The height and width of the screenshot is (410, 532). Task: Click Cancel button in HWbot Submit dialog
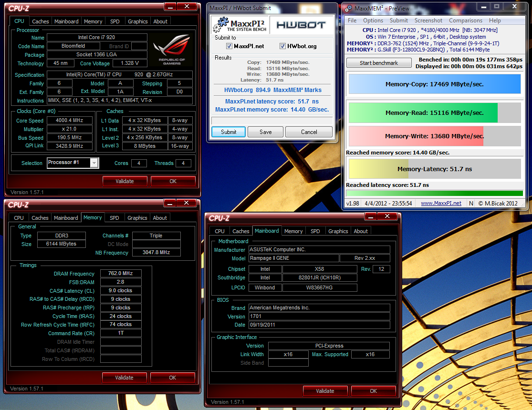coord(309,132)
